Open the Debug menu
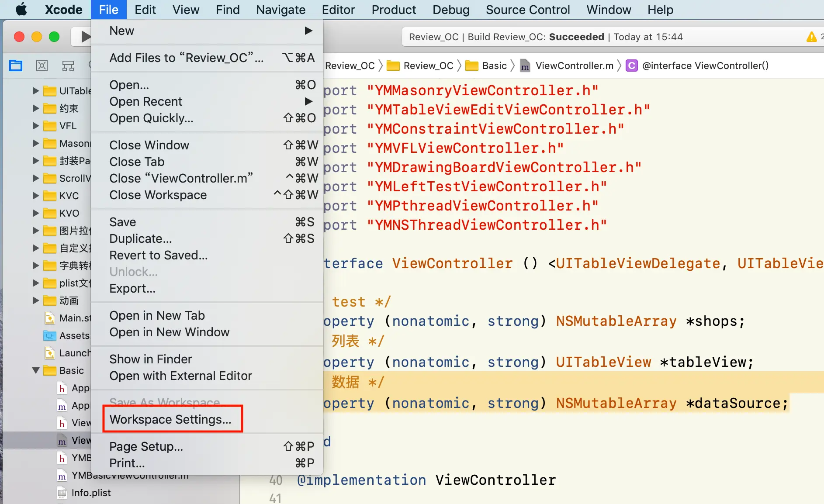Screen dimensions: 824x504 [x=451, y=10]
